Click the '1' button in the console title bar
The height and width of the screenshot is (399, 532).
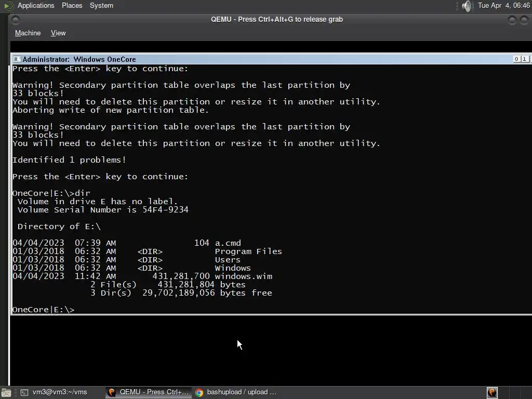point(525,59)
